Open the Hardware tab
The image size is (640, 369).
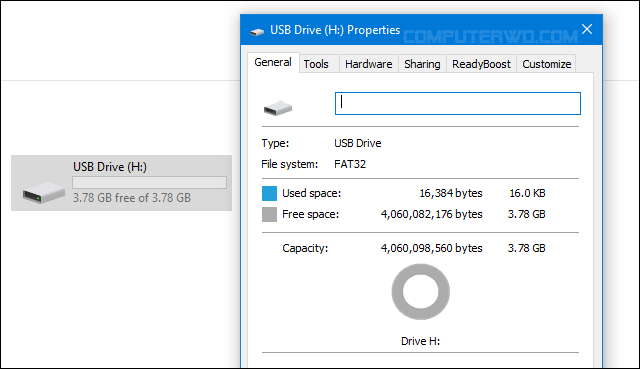pyautogui.click(x=369, y=64)
